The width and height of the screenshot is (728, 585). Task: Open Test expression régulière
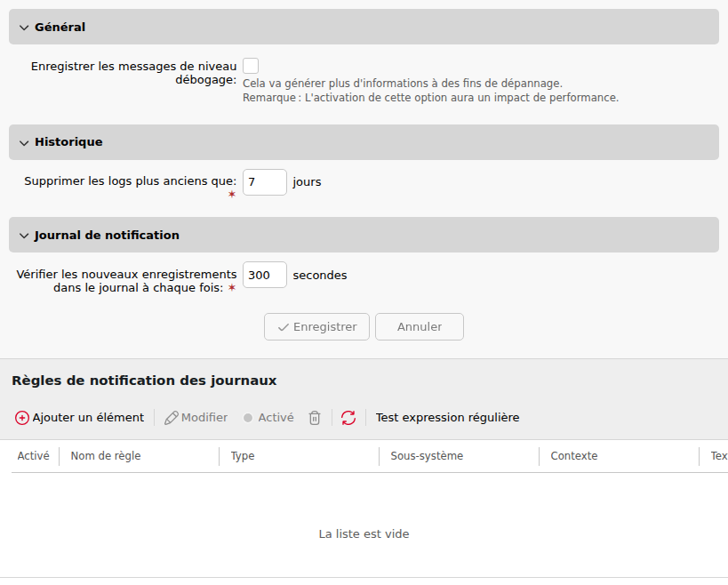pos(448,417)
